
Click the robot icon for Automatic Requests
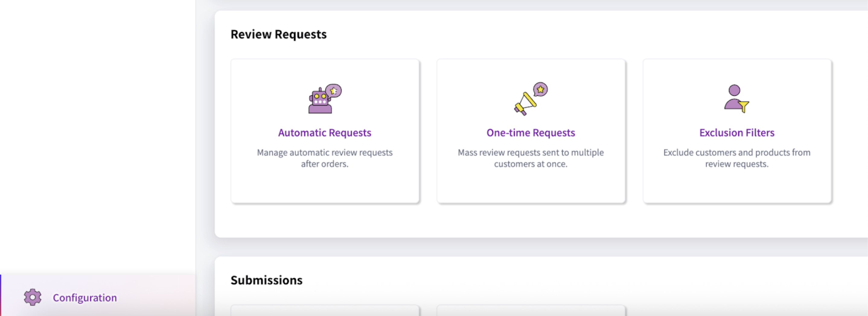(x=319, y=102)
